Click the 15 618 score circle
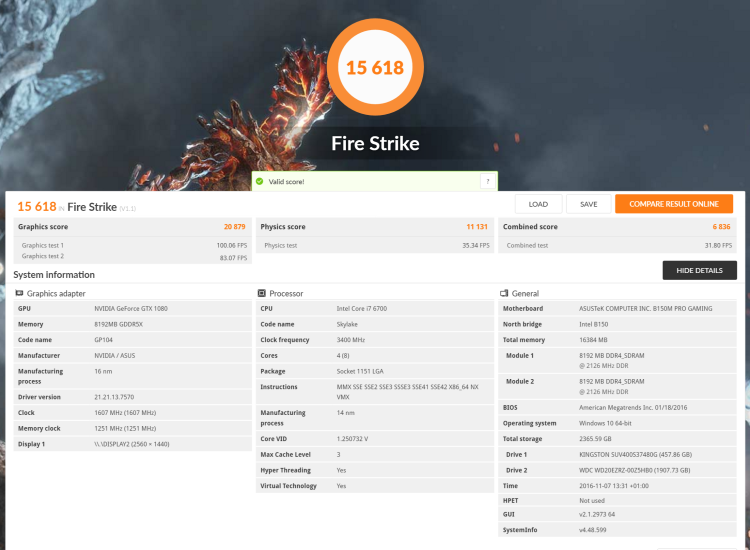750x550 pixels. (375, 67)
